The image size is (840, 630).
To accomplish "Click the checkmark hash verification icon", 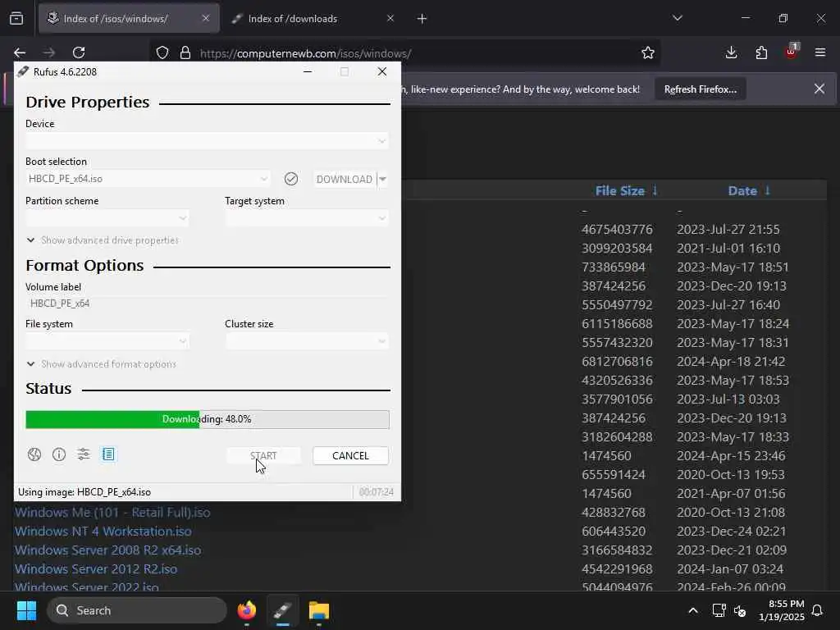I will click(x=291, y=179).
